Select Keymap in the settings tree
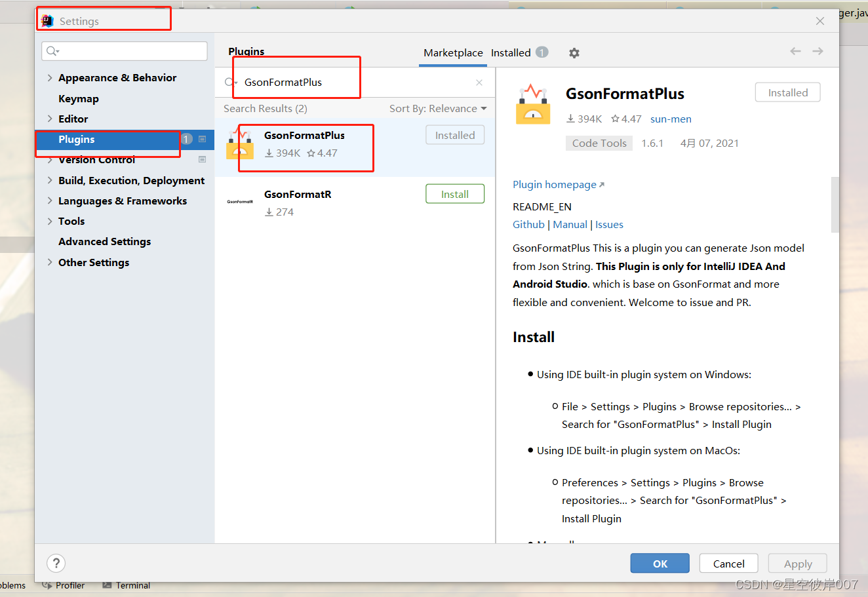868x597 pixels. tap(79, 98)
